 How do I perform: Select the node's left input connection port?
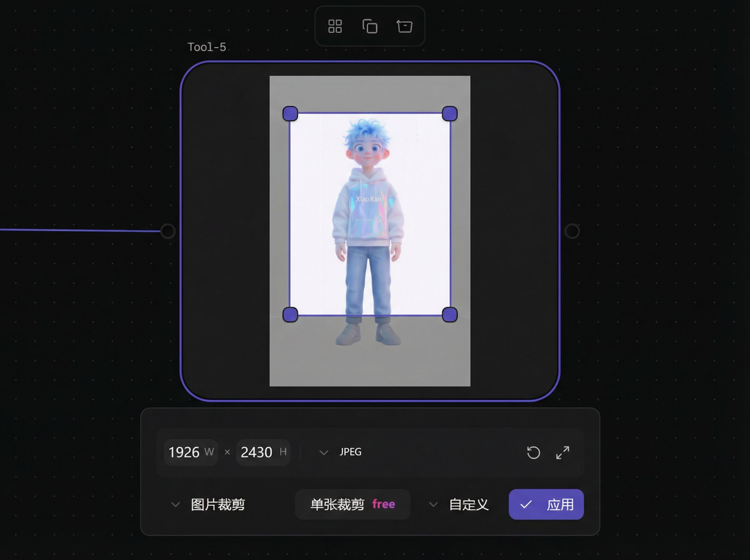[168, 231]
